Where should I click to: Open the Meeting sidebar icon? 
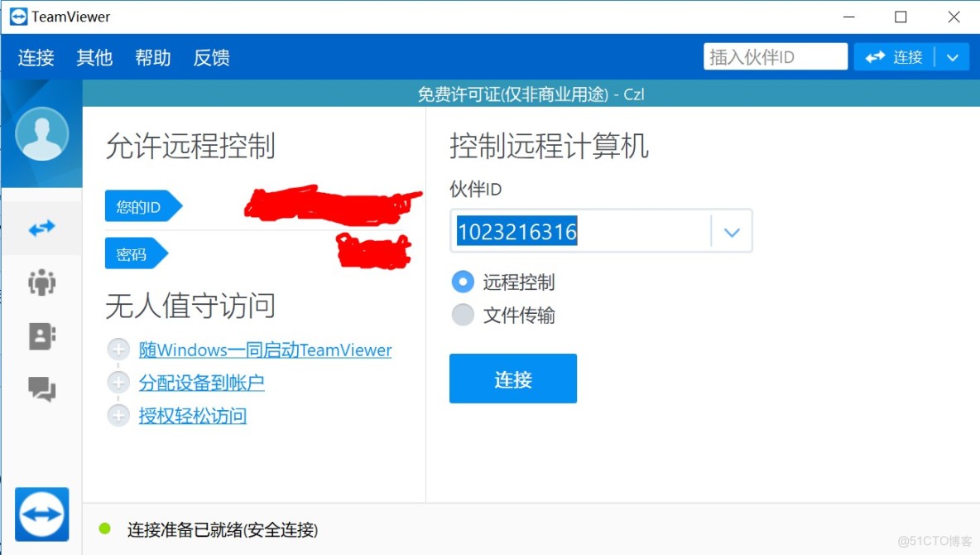point(42,282)
